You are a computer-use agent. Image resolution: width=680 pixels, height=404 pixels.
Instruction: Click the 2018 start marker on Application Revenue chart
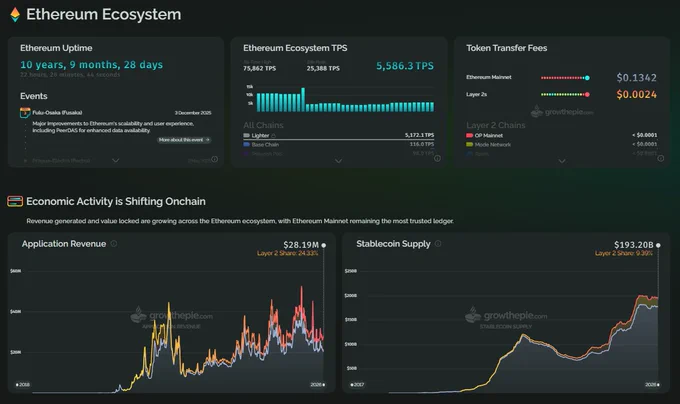tap(23, 384)
